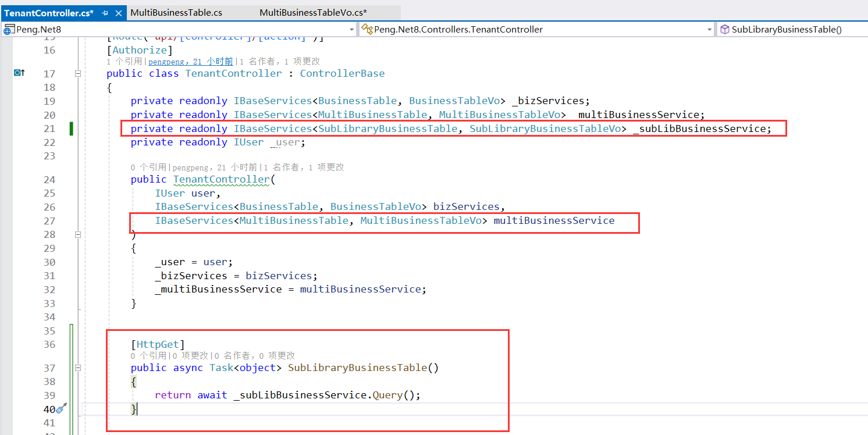The width and height of the screenshot is (868, 435).
Task: Click the HttpGet attribute on line 36
Action: coord(158,344)
